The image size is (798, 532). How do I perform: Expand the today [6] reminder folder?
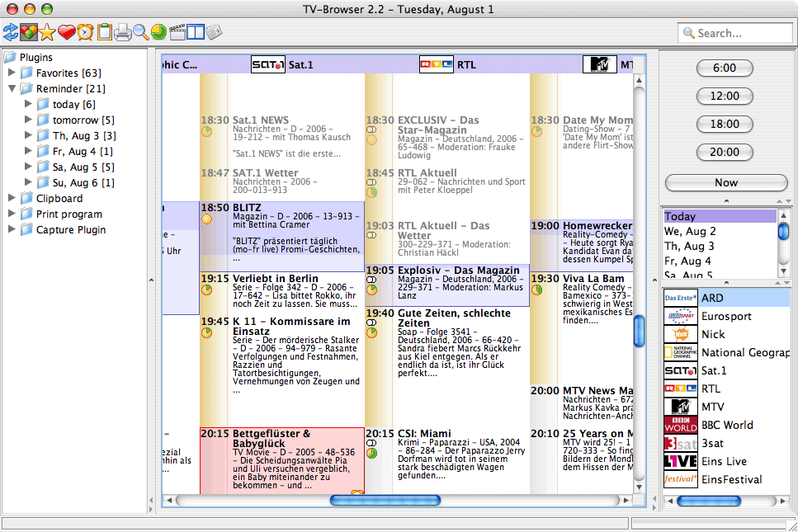pyautogui.click(x=29, y=104)
